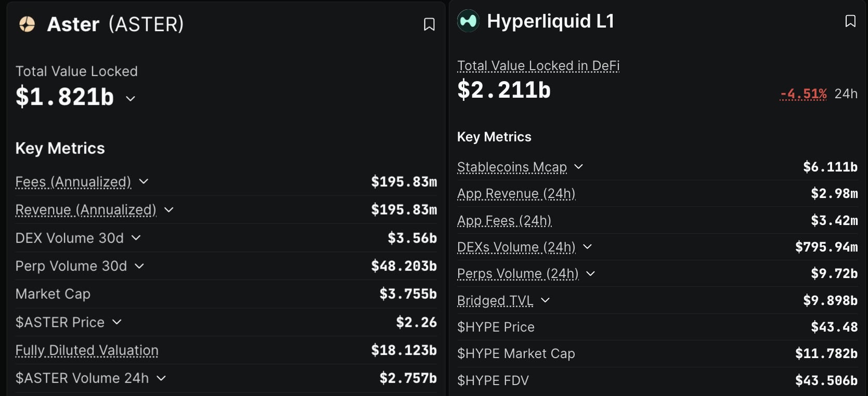Bookmark the Aster protocol
868x396 pixels.
tap(430, 24)
